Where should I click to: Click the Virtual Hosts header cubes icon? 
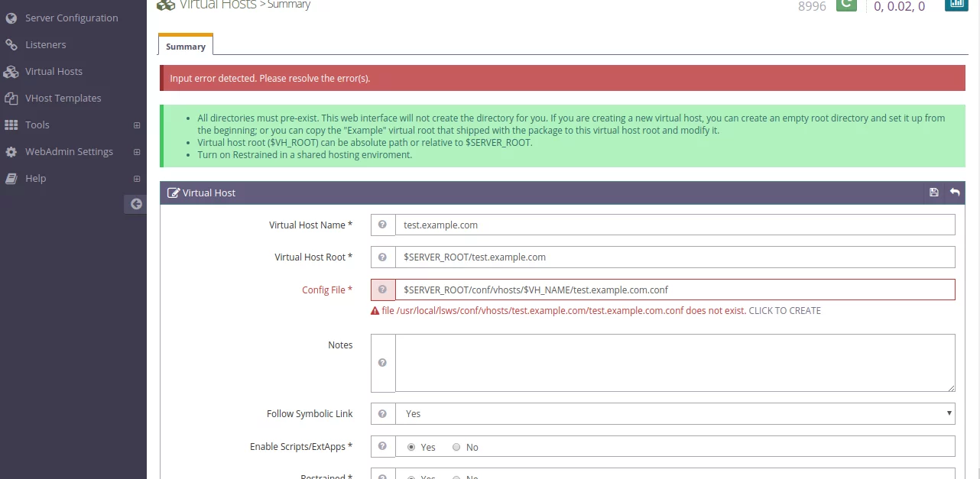click(166, 5)
